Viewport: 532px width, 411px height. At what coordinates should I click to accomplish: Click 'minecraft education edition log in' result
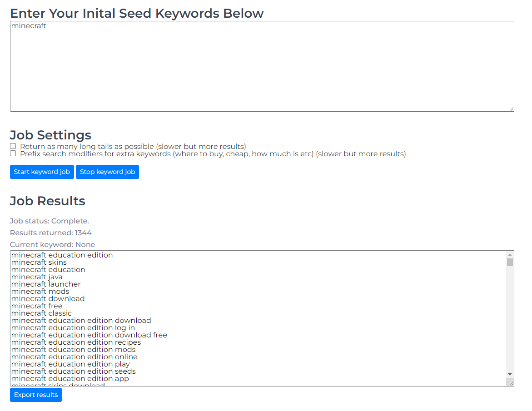click(x=73, y=328)
